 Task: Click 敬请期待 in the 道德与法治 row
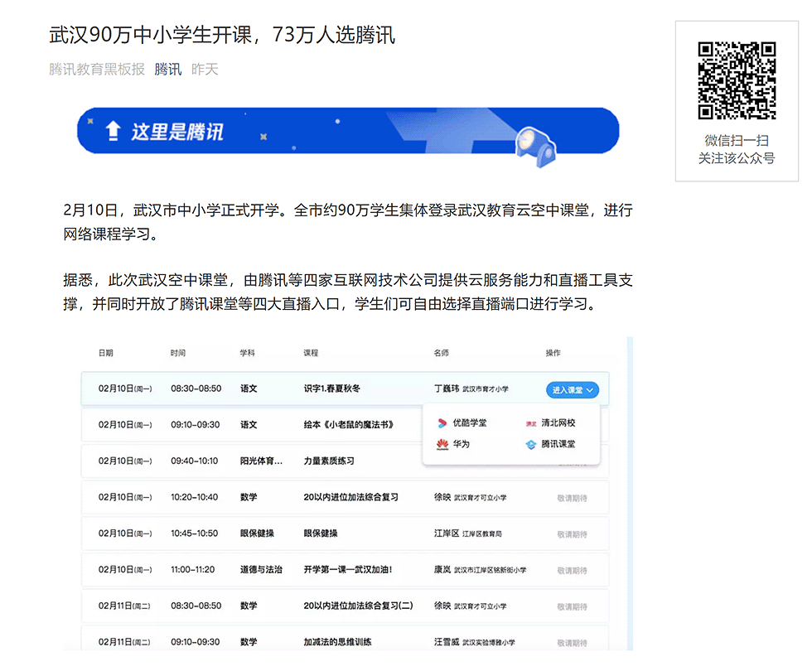point(573,571)
